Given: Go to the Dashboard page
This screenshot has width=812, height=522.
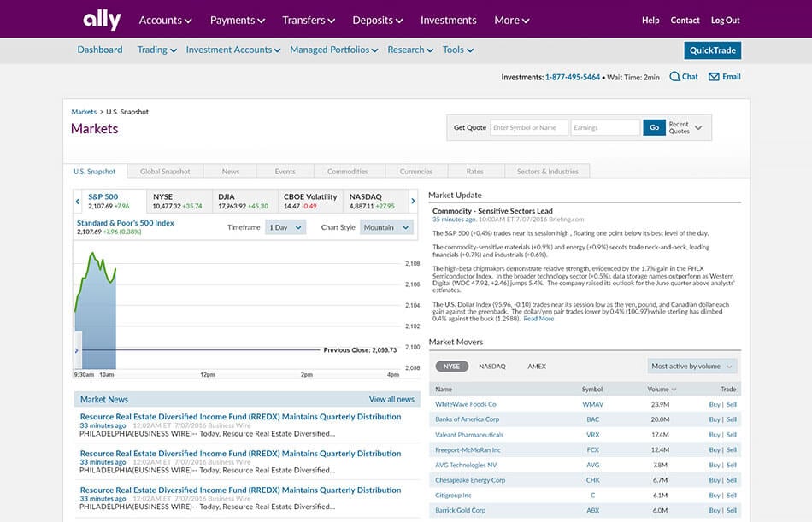Looking at the screenshot, I should tap(100, 50).
